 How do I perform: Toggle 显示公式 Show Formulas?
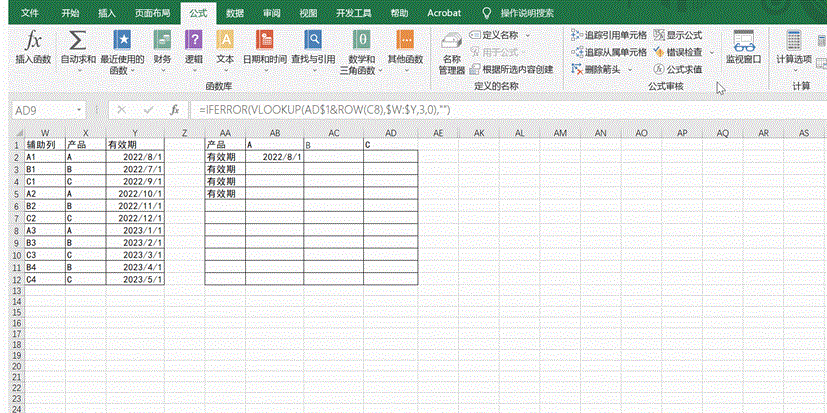[678, 35]
